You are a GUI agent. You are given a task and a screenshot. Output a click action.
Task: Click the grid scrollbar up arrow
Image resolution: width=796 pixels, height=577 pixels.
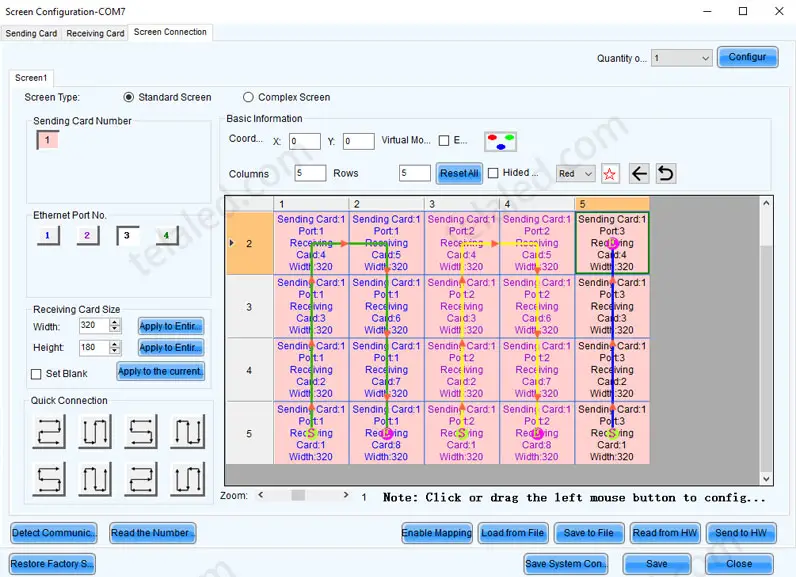766,203
